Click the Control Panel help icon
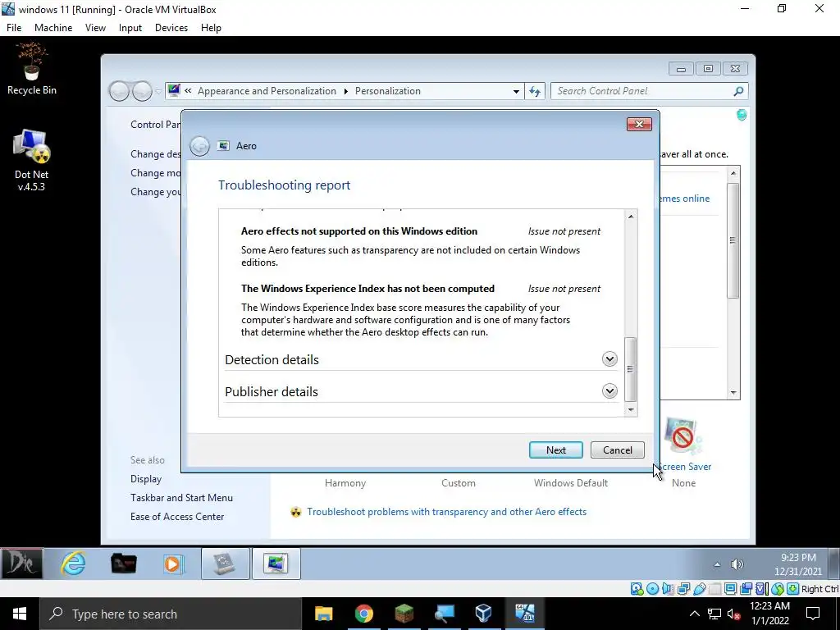The image size is (840, 630). click(742, 115)
